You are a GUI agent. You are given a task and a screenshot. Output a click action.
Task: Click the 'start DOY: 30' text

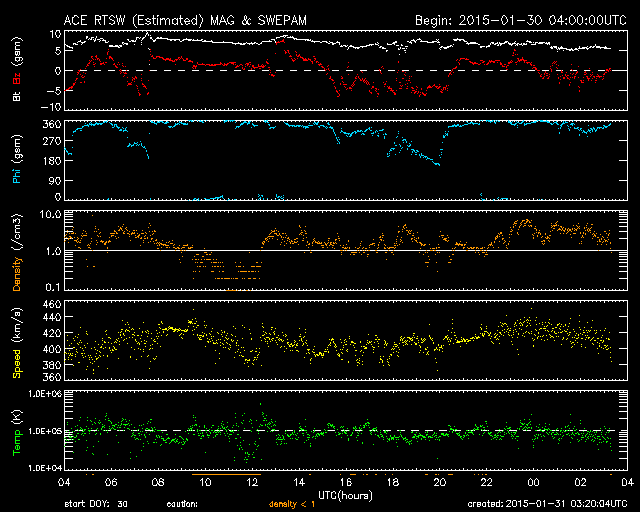click(96, 504)
